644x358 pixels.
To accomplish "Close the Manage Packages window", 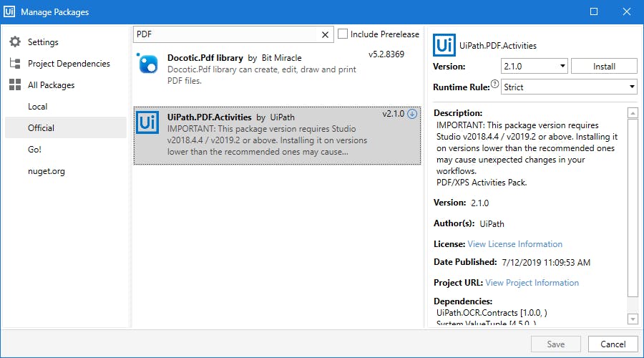I will coord(626,11).
